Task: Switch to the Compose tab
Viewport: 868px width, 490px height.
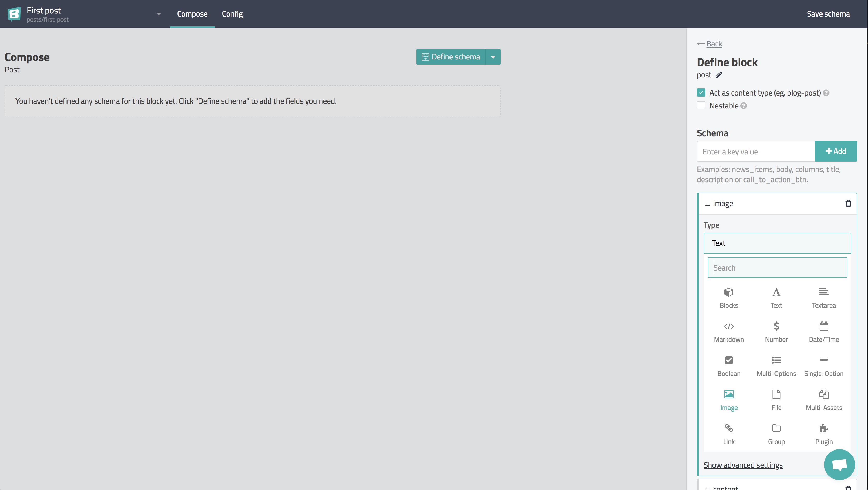Action: [x=192, y=14]
